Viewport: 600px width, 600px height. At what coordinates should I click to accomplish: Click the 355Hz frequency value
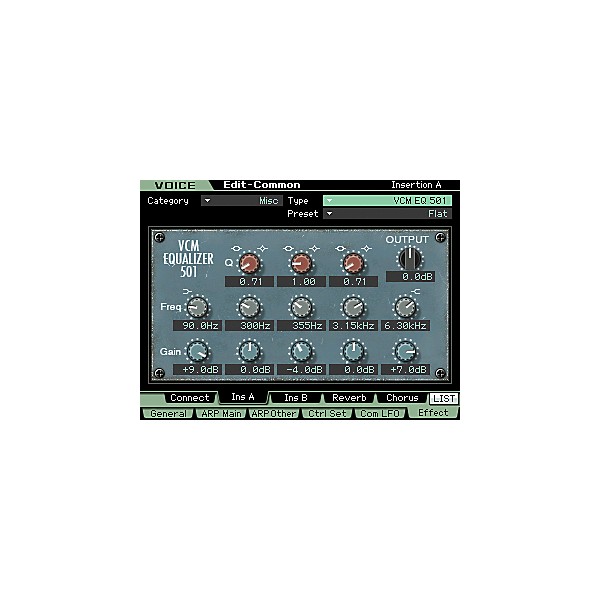pos(302,326)
